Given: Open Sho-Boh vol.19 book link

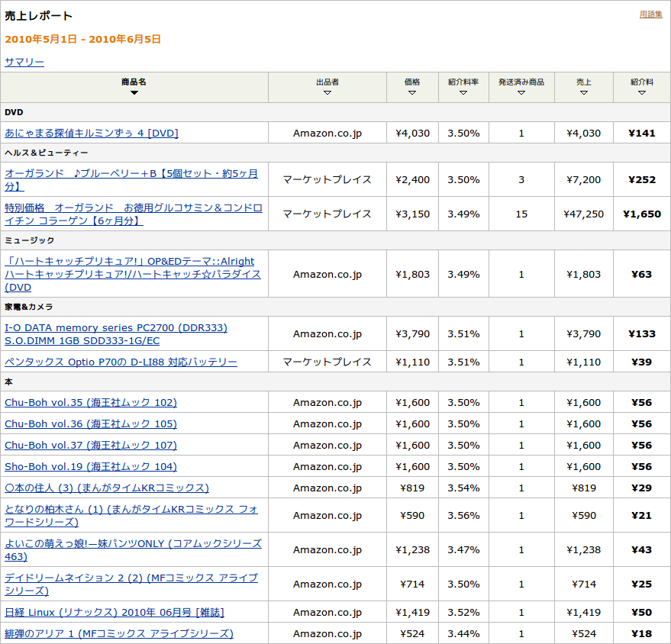Looking at the screenshot, I should coord(91,466).
